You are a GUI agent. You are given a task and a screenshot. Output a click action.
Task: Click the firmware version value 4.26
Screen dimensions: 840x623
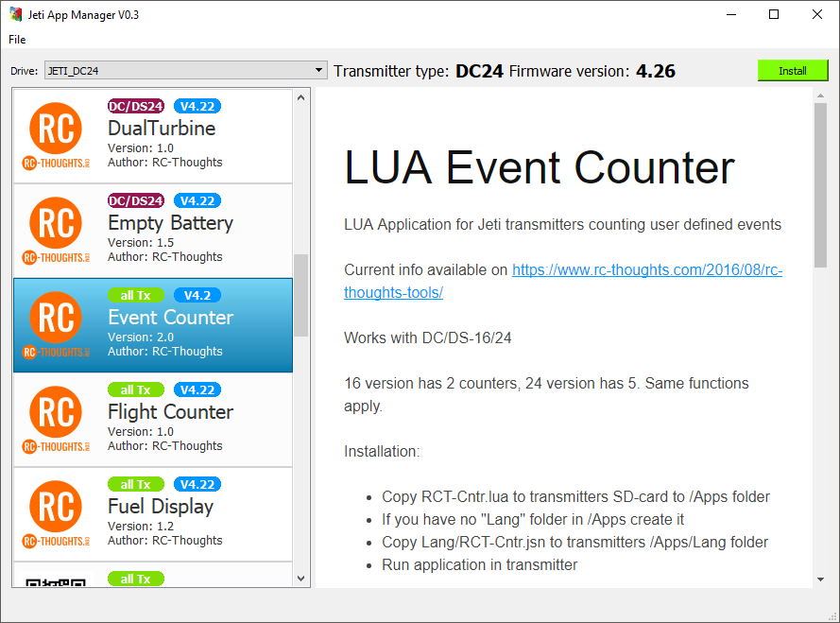click(x=656, y=71)
